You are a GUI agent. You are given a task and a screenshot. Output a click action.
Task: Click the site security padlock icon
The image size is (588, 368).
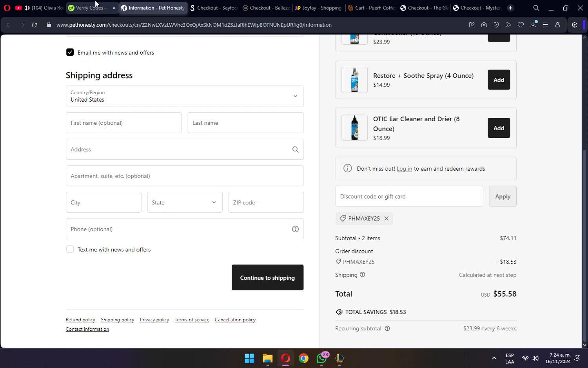click(49, 25)
